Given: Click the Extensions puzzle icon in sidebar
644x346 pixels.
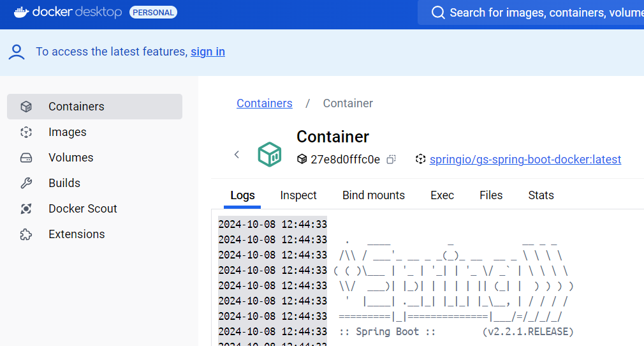Looking at the screenshot, I should pos(26,234).
